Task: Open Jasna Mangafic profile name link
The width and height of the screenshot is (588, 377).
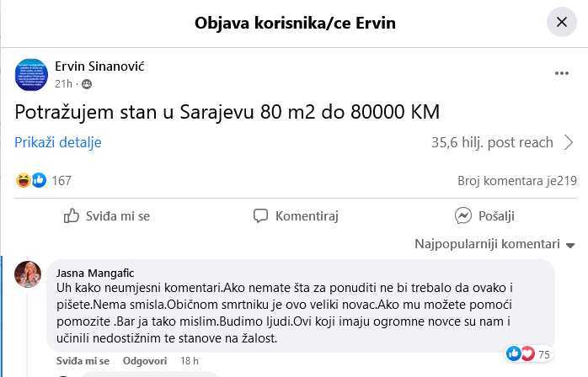Action: coord(95,273)
